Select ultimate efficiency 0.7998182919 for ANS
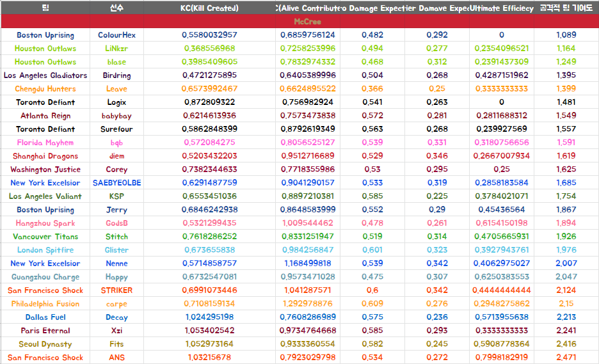The height and width of the screenshot is (364, 599). point(502,358)
